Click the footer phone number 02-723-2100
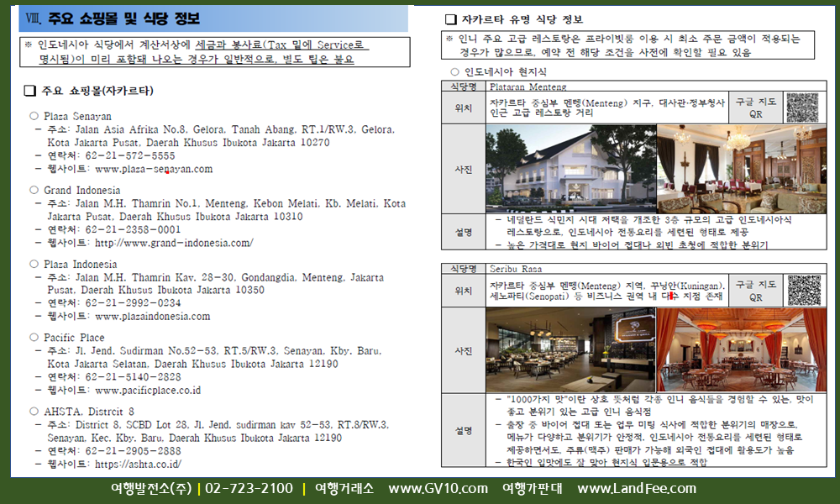Viewport: 840px width, 504px height. pyautogui.click(x=249, y=489)
